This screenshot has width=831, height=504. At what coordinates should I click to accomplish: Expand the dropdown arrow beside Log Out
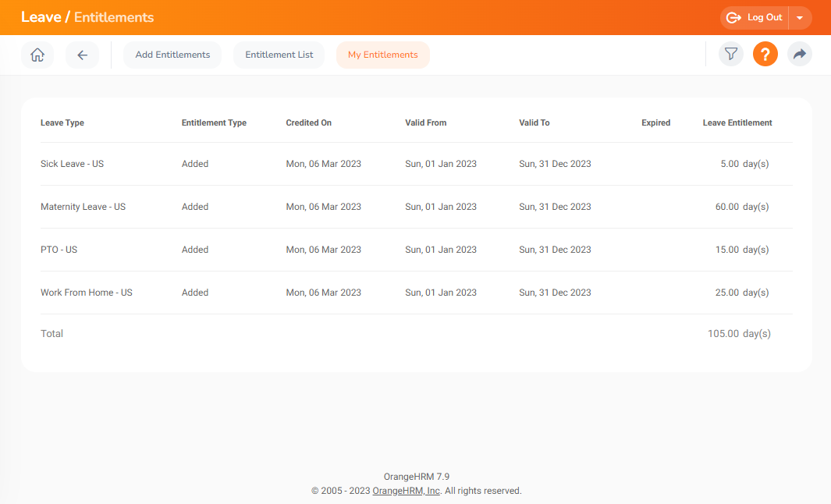point(801,17)
